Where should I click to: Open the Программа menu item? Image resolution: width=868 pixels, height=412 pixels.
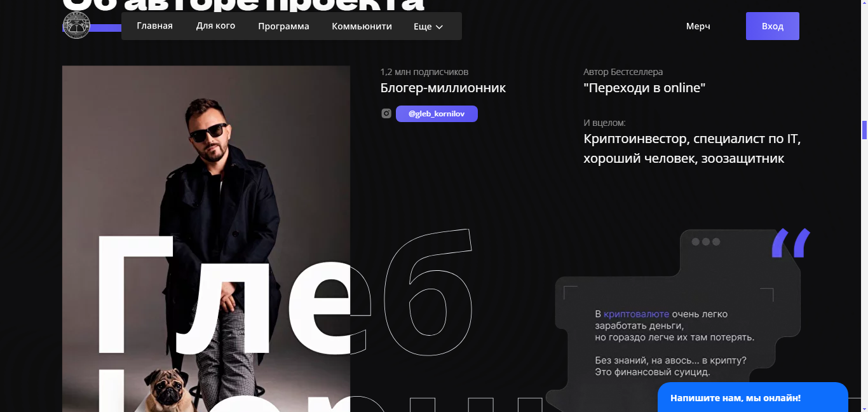click(x=283, y=27)
